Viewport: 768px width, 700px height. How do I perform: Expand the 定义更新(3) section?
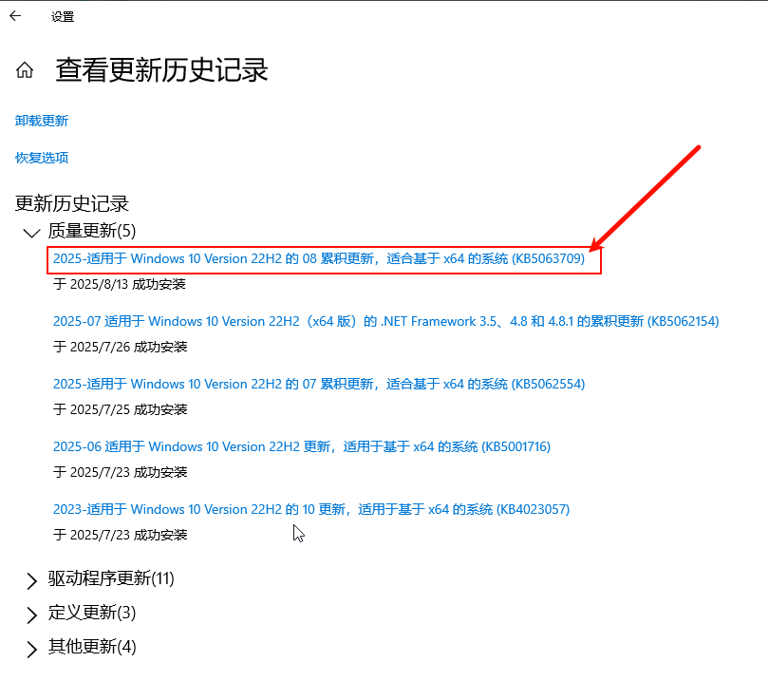31,614
